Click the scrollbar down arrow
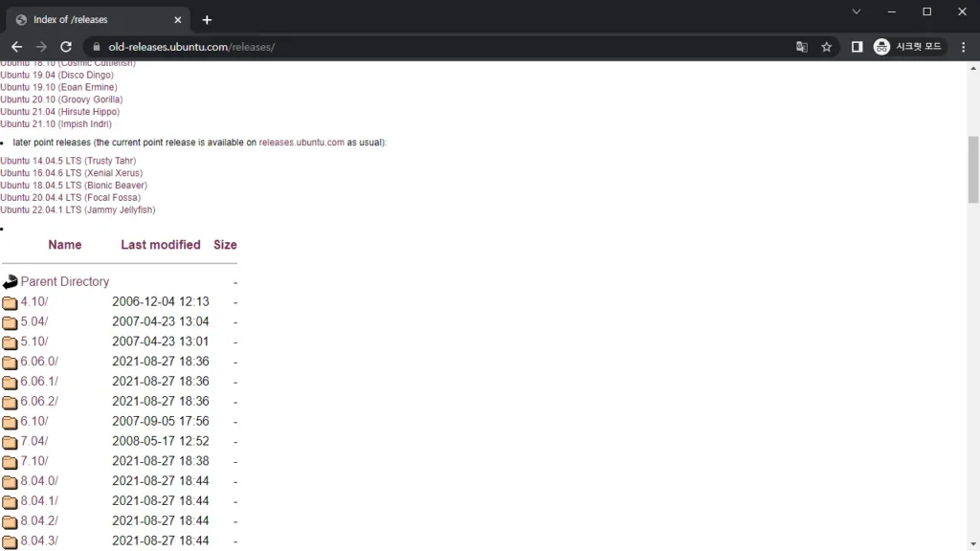 pos(973,544)
